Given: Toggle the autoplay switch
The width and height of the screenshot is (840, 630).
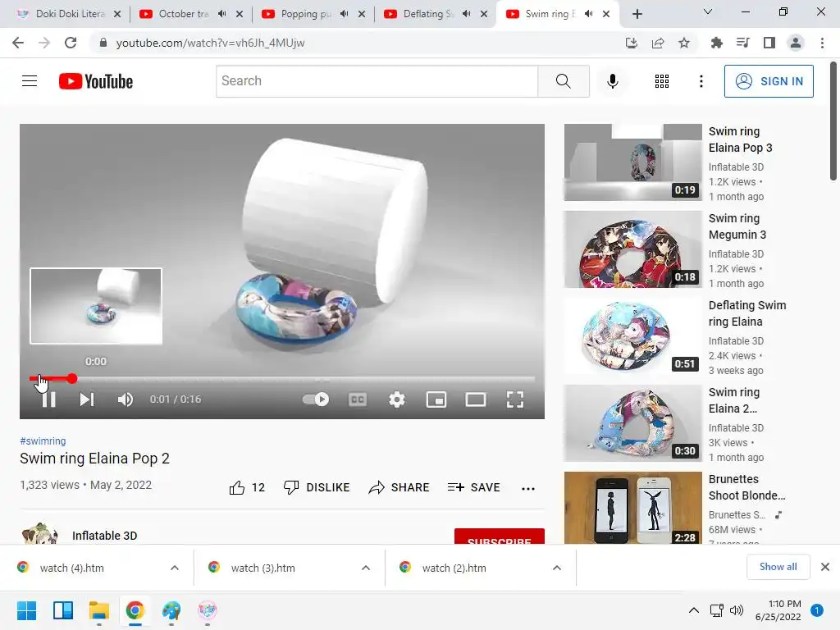Looking at the screenshot, I should pos(316,399).
